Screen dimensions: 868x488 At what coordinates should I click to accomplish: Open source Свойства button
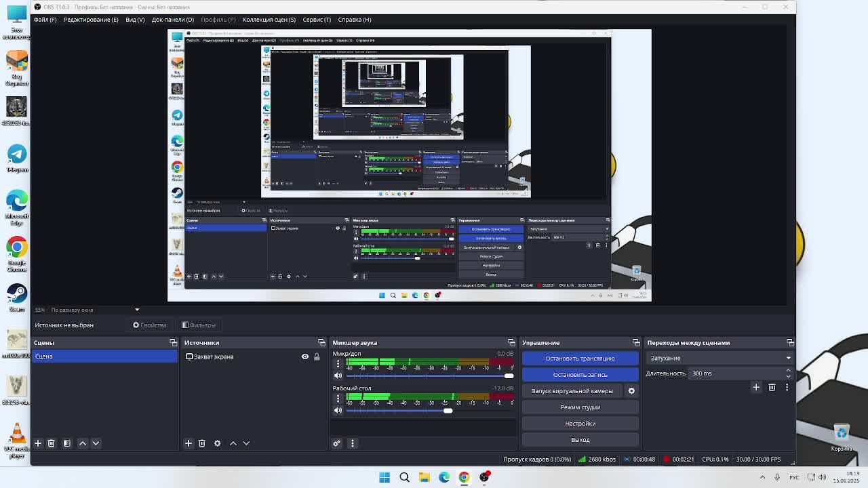coord(149,325)
